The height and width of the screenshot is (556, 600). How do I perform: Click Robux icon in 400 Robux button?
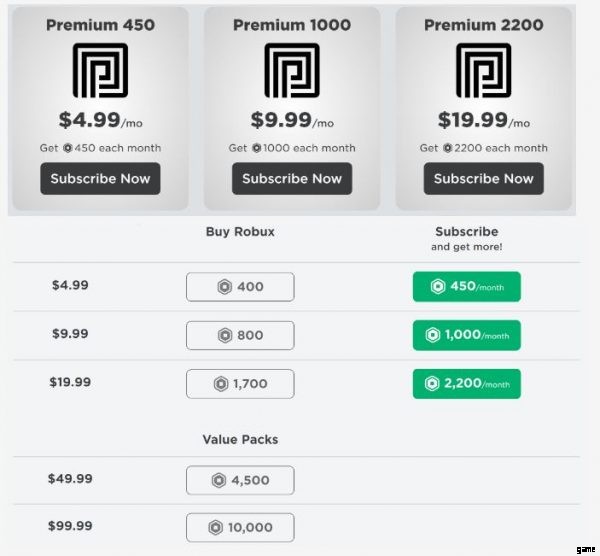pyautogui.click(x=225, y=287)
